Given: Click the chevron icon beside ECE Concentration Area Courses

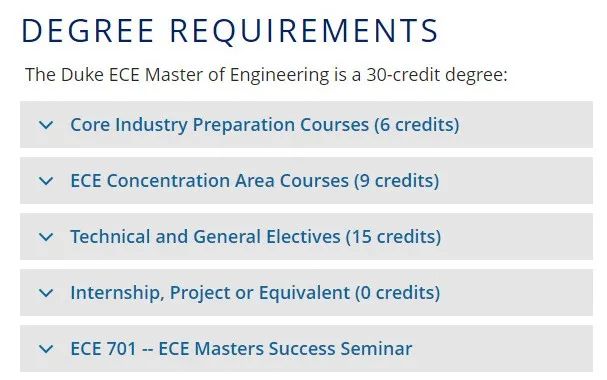Looking at the screenshot, I should pos(46,181).
